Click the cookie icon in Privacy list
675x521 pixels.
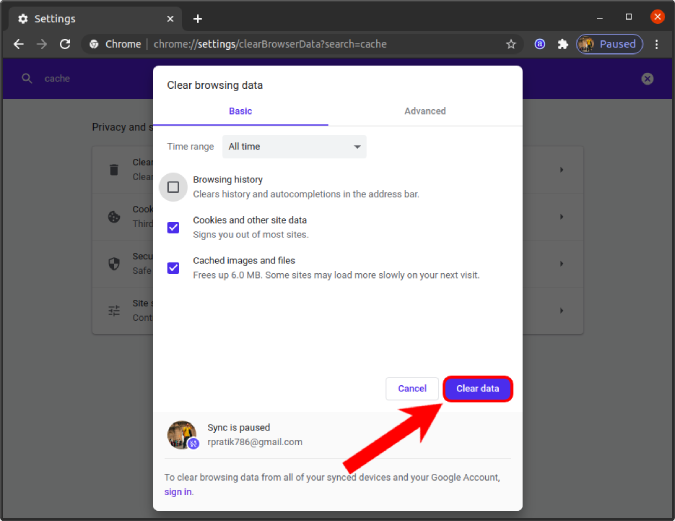coord(114,217)
